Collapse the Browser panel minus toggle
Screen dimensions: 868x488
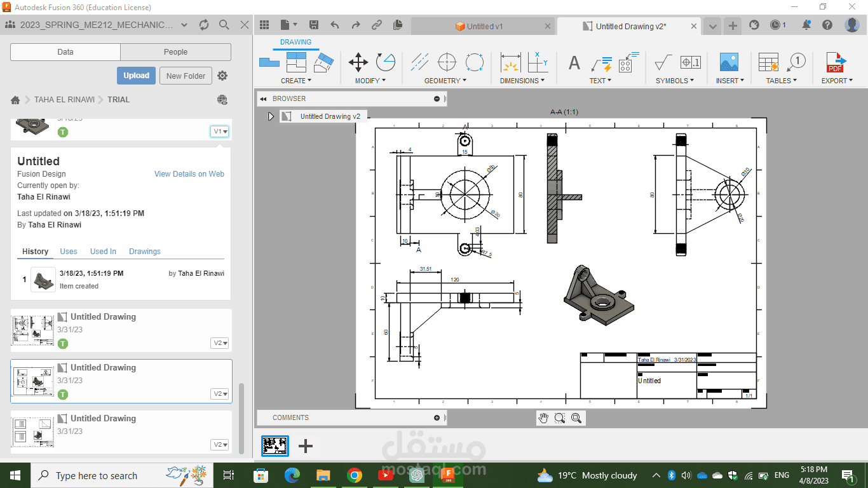(x=437, y=98)
